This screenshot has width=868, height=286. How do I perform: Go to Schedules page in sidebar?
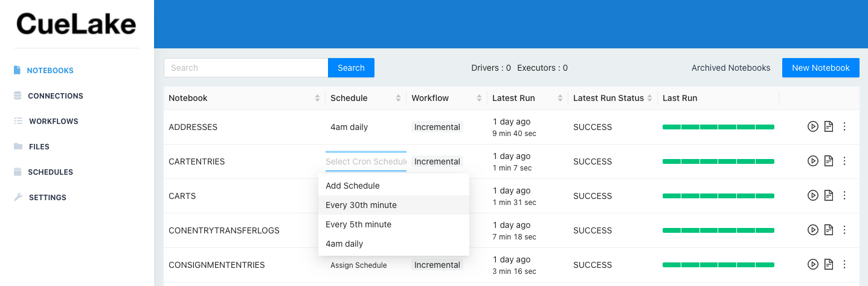[50, 172]
